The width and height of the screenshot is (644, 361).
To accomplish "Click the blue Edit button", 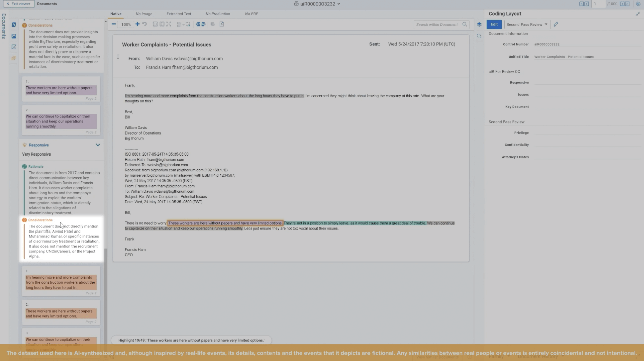I will (x=494, y=24).
